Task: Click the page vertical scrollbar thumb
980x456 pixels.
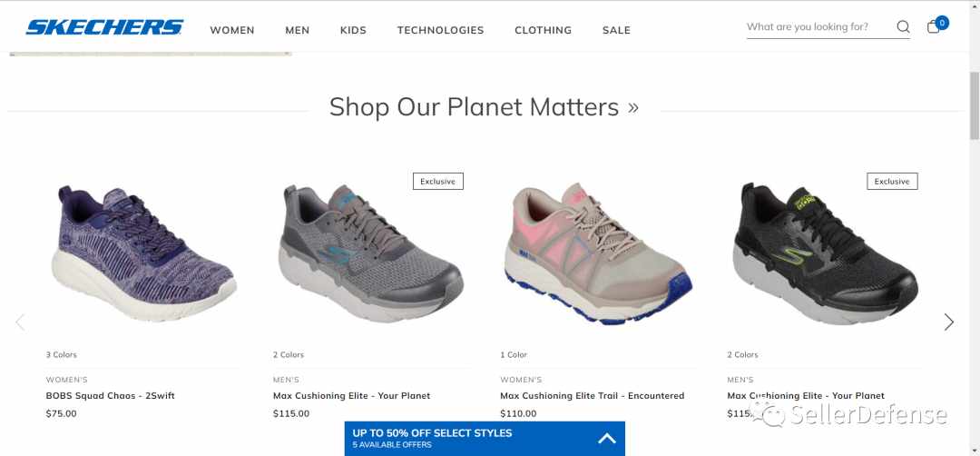Action: pyautogui.click(x=974, y=105)
